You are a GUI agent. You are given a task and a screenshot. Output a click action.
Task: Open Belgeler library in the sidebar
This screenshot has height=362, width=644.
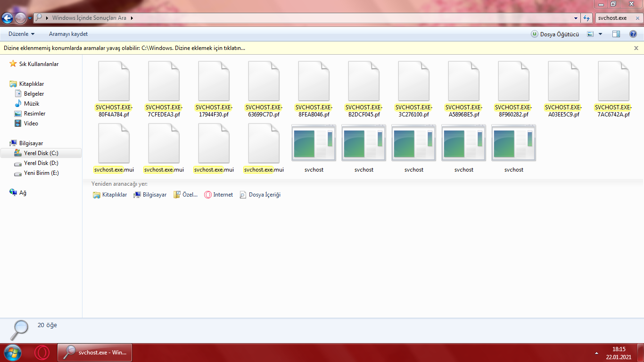click(29, 94)
